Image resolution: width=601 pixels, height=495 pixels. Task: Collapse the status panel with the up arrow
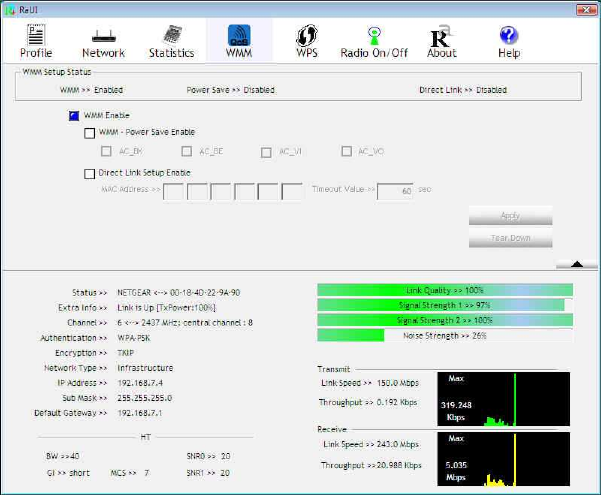pyautogui.click(x=576, y=264)
